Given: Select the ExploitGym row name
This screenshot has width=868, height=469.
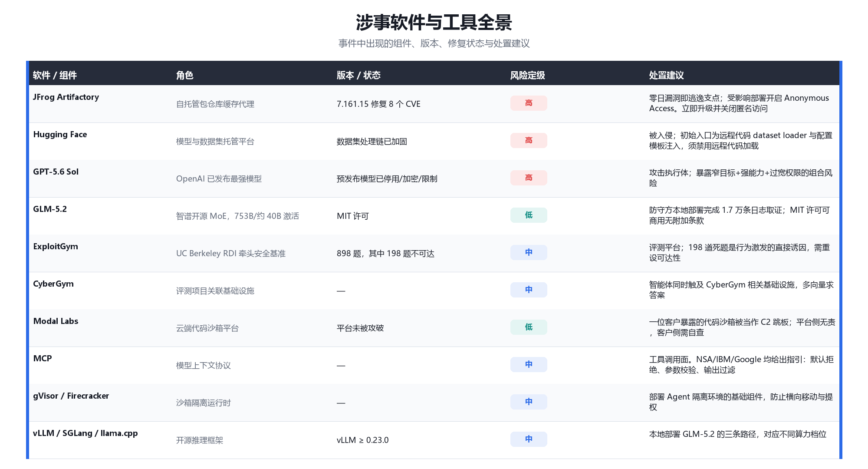Looking at the screenshot, I should (56, 246).
